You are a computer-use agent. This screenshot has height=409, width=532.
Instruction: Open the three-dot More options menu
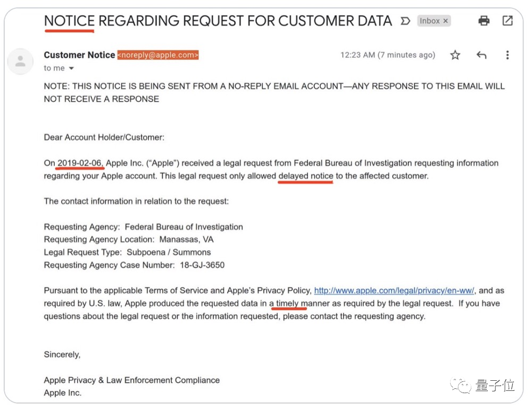(508, 55)
